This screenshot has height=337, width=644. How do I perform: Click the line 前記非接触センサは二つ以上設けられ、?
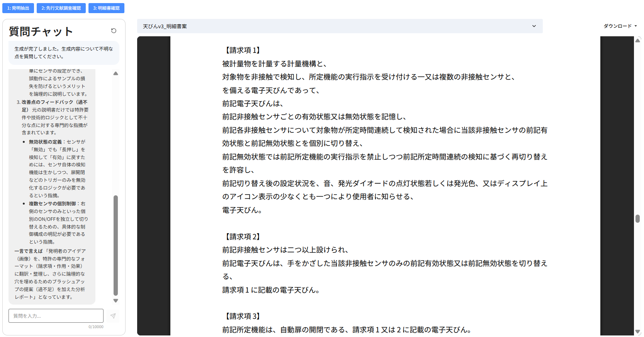coord(285,250)
